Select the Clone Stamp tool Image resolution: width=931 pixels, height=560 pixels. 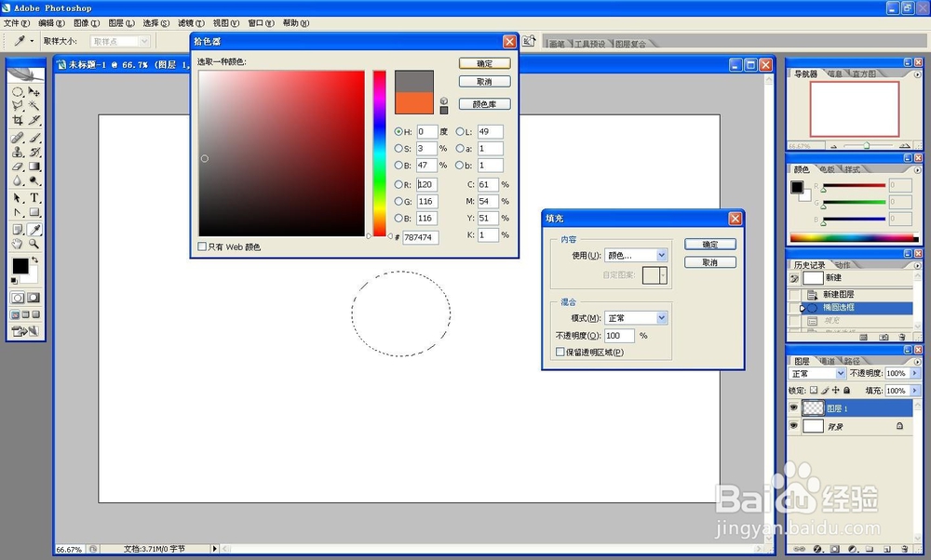pos(18,152)
